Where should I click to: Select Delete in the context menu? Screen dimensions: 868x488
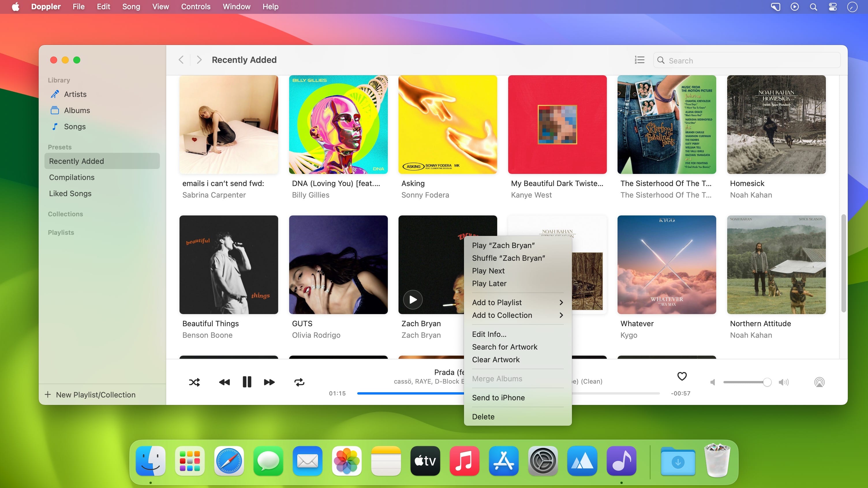[x=518, y=416]
